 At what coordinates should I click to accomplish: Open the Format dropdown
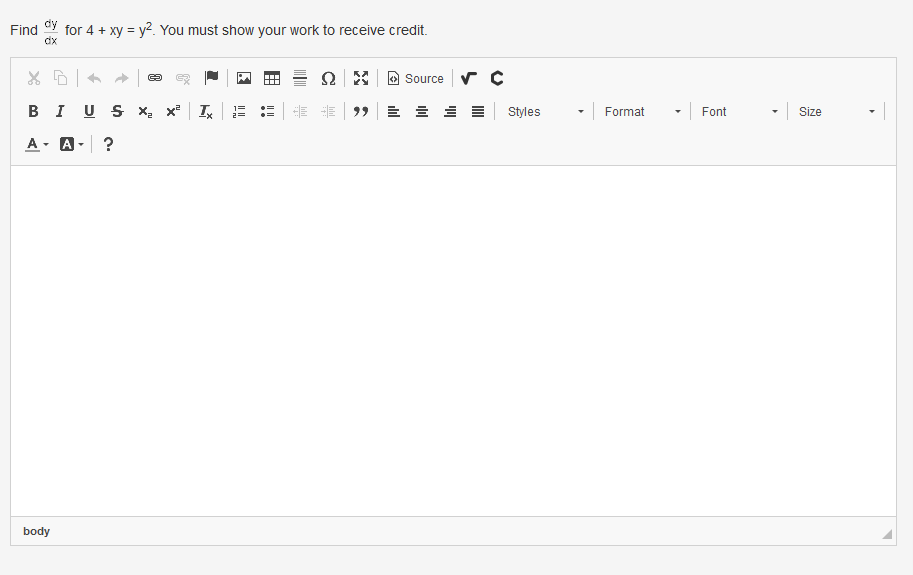point(642,111)
